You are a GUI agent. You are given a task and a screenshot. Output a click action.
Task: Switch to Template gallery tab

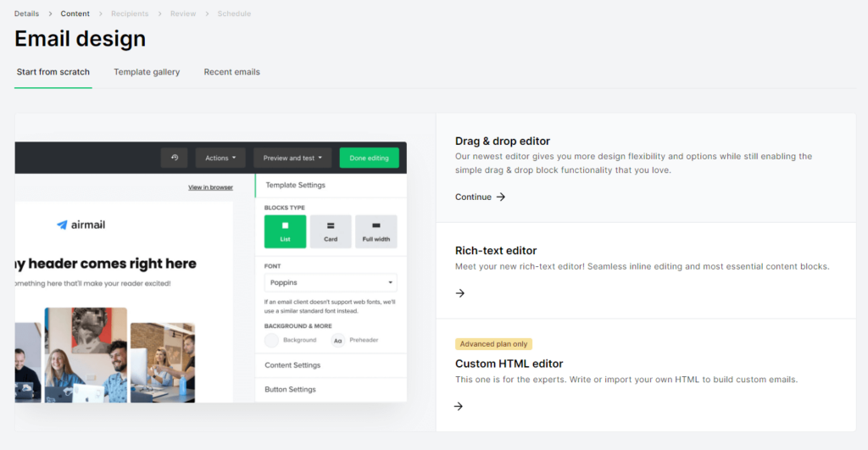(147, 72)
